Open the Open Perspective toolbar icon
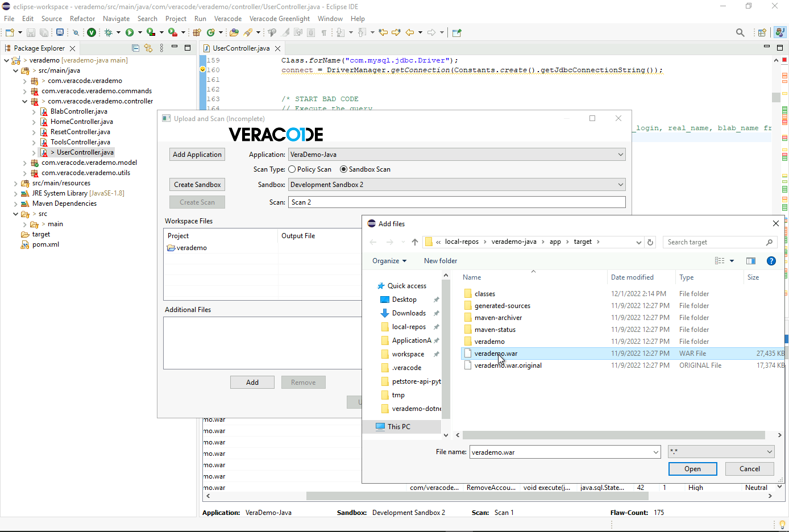Image resolution: width=789 pixels, height=532 pixels. tap(762, 32)
